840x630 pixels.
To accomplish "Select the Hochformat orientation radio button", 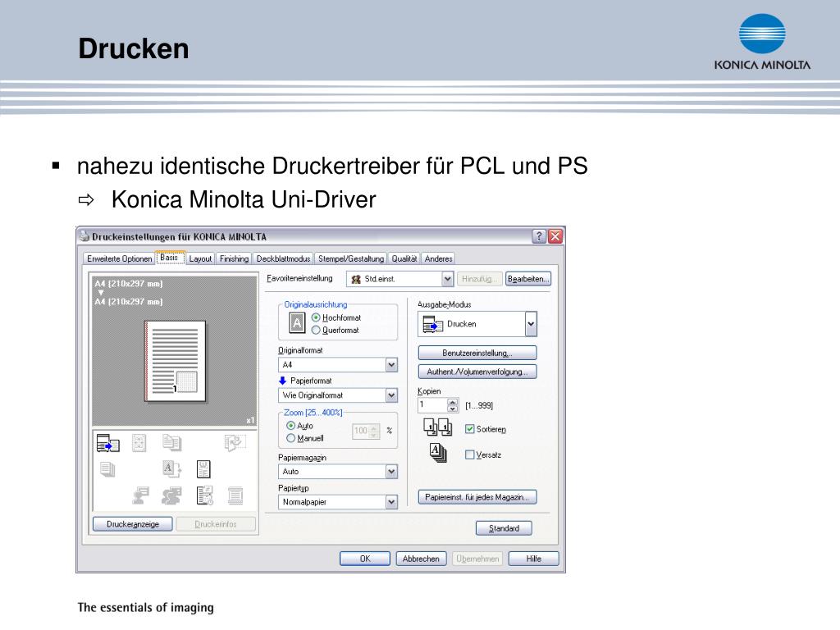I will [316, 317].
